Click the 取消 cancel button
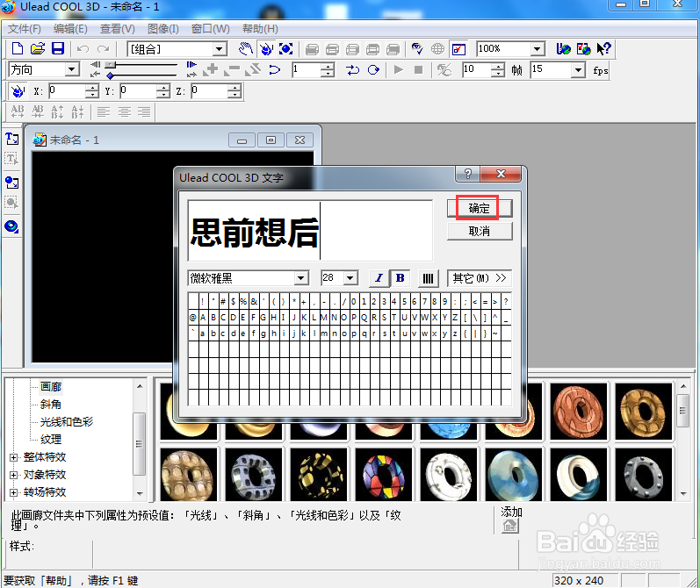This screenshot has height=588, width=700. tap(479, 231)
